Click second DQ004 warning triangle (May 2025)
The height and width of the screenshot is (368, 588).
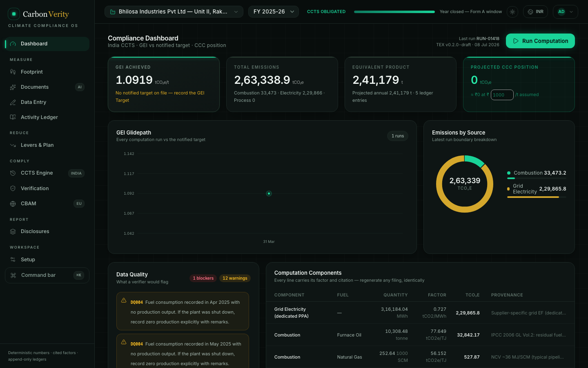[x=124, y=342]
